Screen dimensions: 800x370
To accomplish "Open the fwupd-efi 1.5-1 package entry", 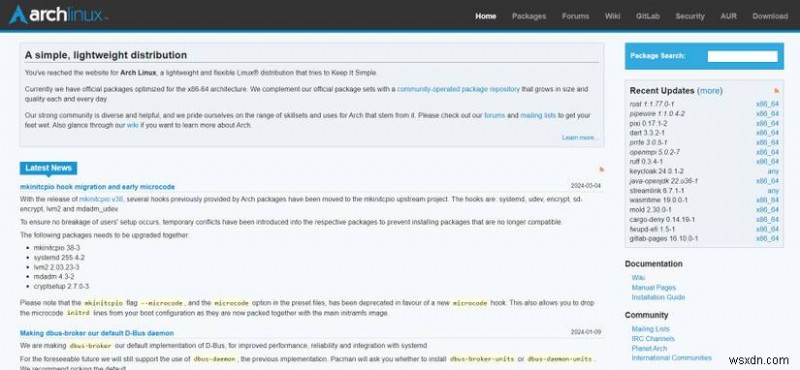I will (652, 229).
